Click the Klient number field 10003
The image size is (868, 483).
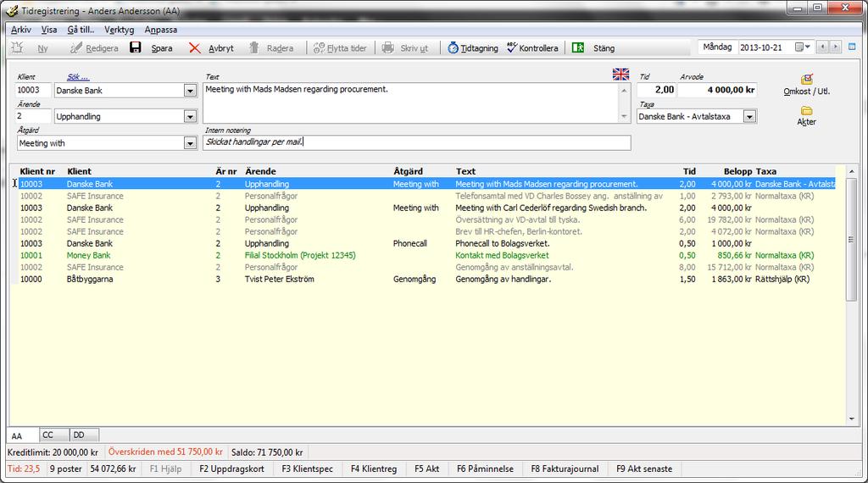click(33, 90)
